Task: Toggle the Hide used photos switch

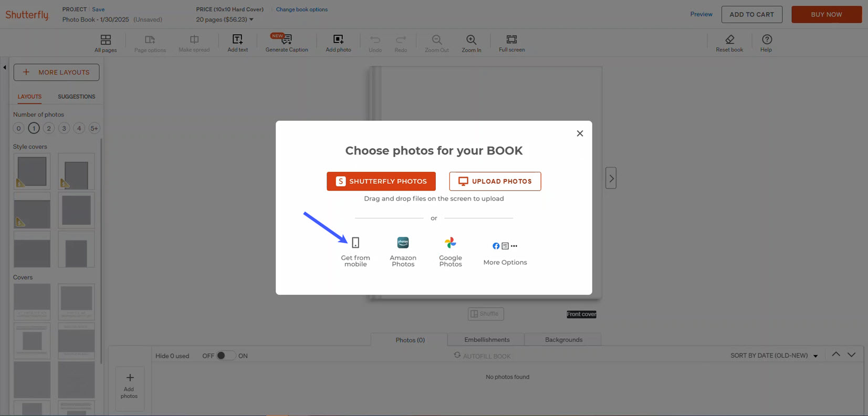Action: pyautogui.click(x=225, y=356)
